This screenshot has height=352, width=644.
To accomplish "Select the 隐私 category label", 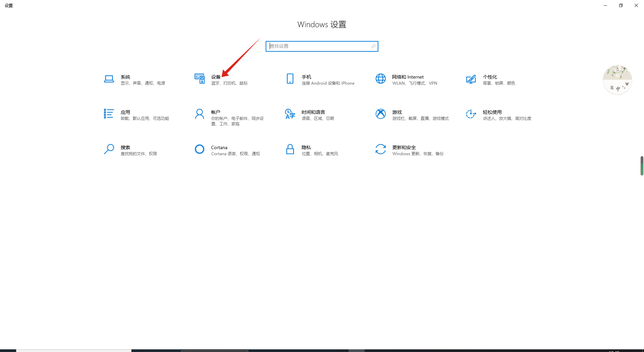I will [x=307, y=147].
